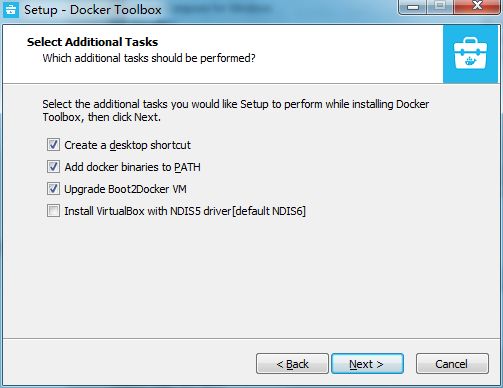Click the 'Upgrade Boot2Docker VM' label text
503x388 pixels.
pyautogui.click(x=125, y=189)
